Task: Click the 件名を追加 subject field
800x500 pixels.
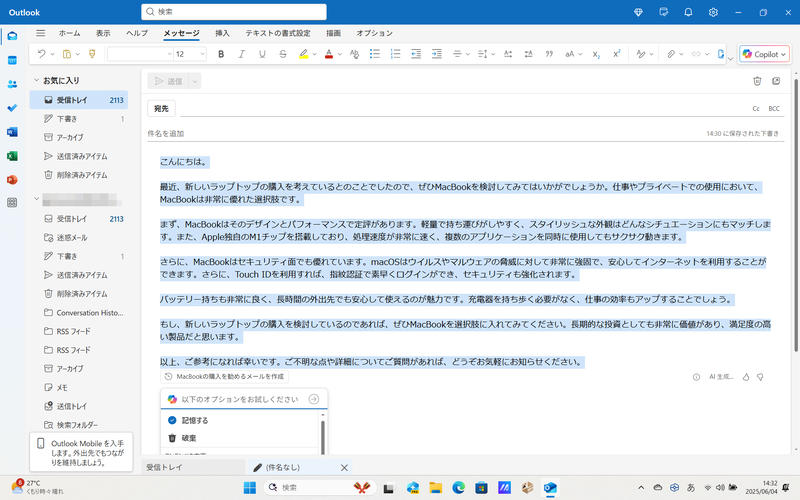Action: click(x=423, y=134)
